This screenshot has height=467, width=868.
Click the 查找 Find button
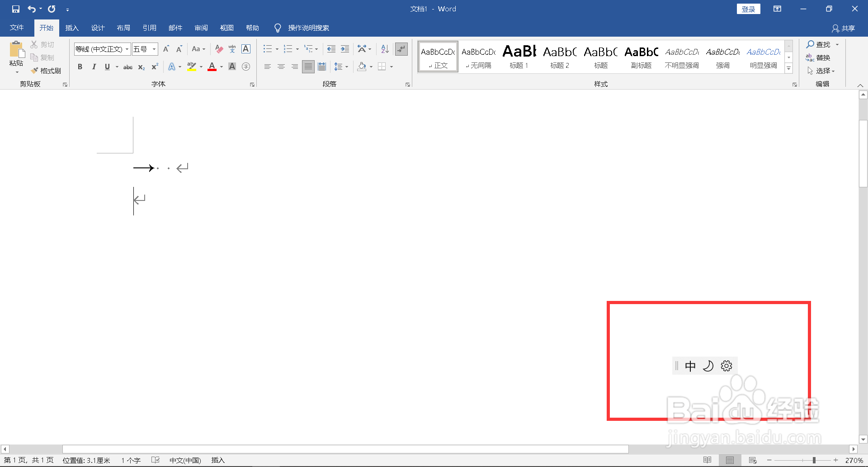(x=819, y=44)
